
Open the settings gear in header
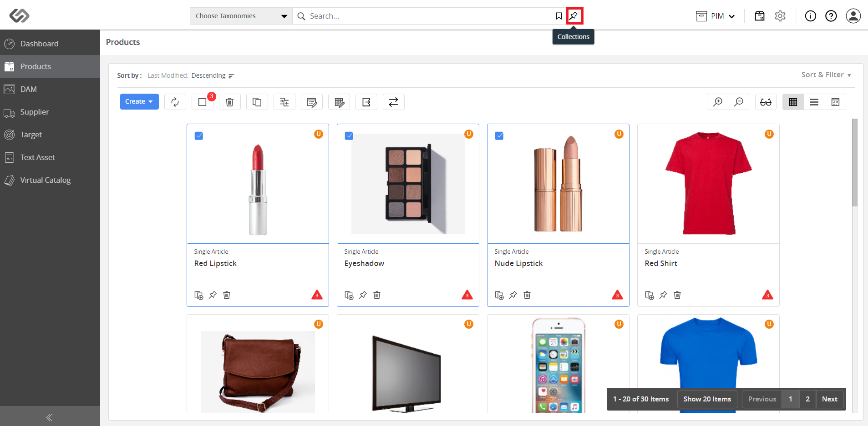click(x=780, y=16)
